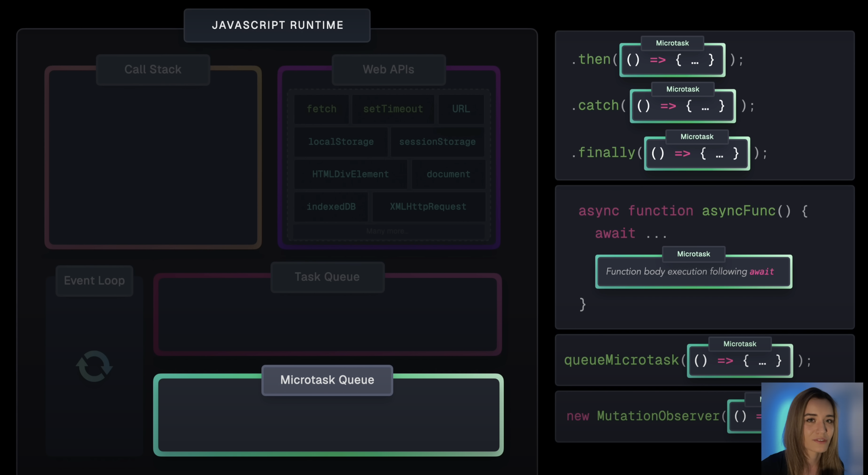Click the Event Loop label
This screenshot has height=475, width=868.
coord(94,280)
